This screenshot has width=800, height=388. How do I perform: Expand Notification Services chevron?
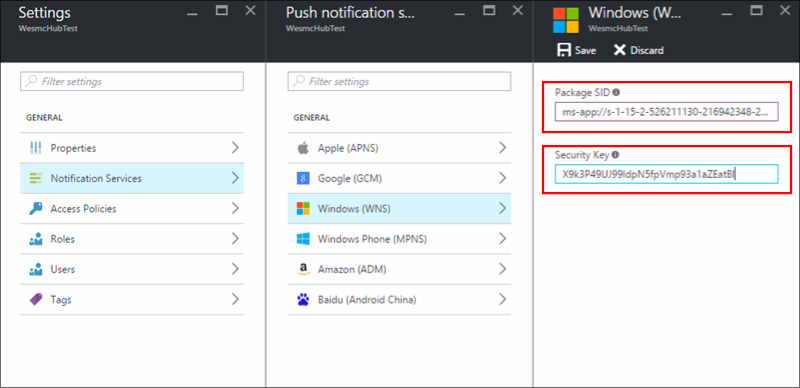235,178
